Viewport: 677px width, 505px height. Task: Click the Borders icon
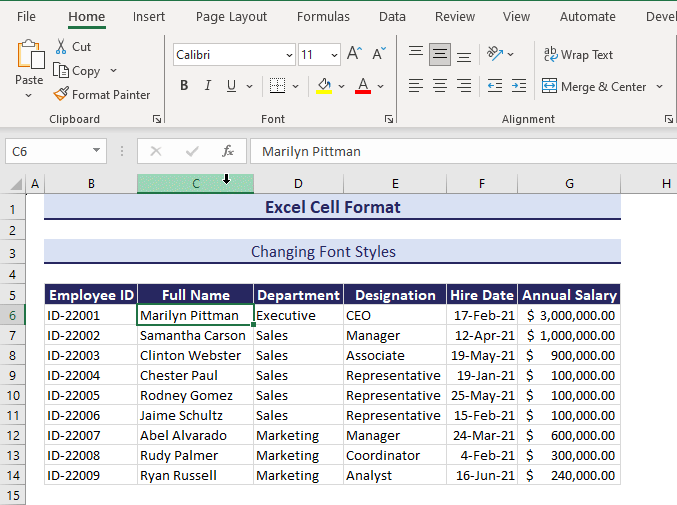[x=278, y=86]
